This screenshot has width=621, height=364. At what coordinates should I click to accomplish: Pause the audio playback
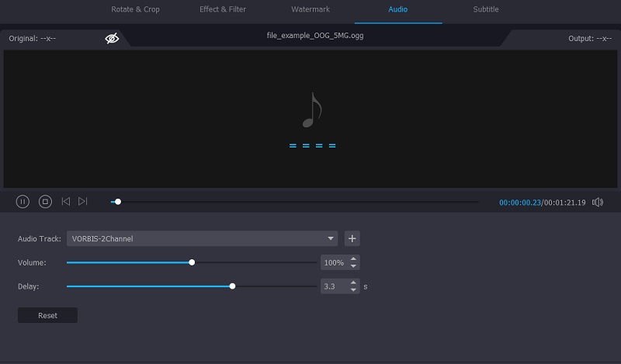[x=23, y=202]
